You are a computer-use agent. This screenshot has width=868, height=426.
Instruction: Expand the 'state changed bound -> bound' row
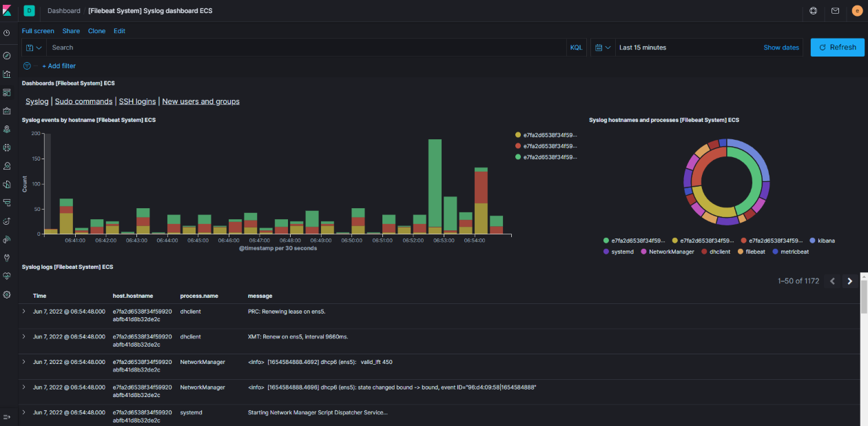point(24,387)
